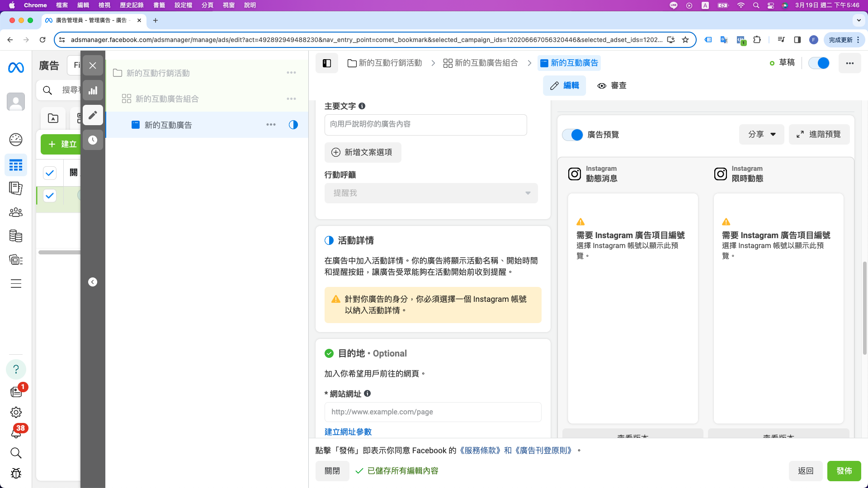Open the history clock icon
868x488 pixels.
(x=93, y=140)
